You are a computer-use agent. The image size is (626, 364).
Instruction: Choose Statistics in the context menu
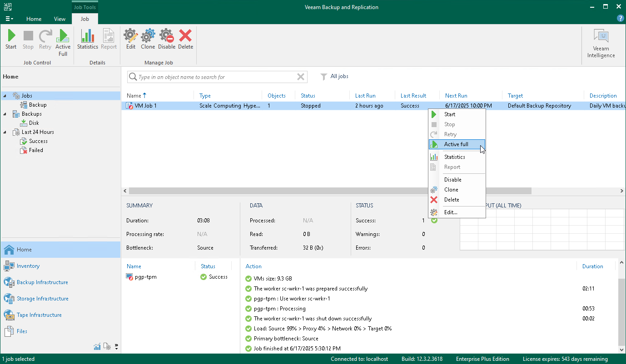click(457, 157)
